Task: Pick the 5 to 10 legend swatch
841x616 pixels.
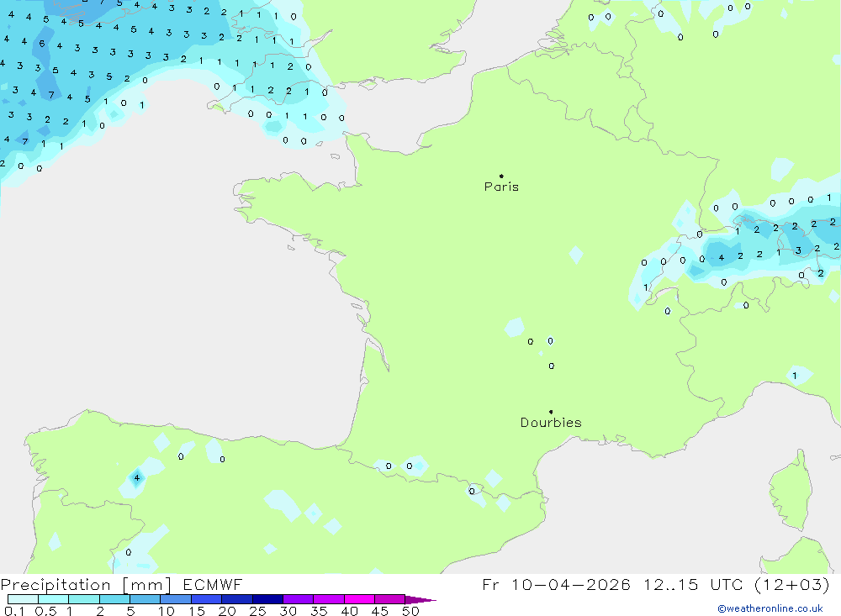Action: [x=145, y=599]
